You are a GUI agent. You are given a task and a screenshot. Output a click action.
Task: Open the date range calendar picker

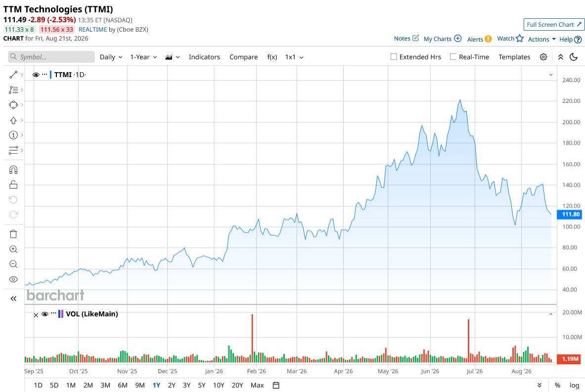276,385
